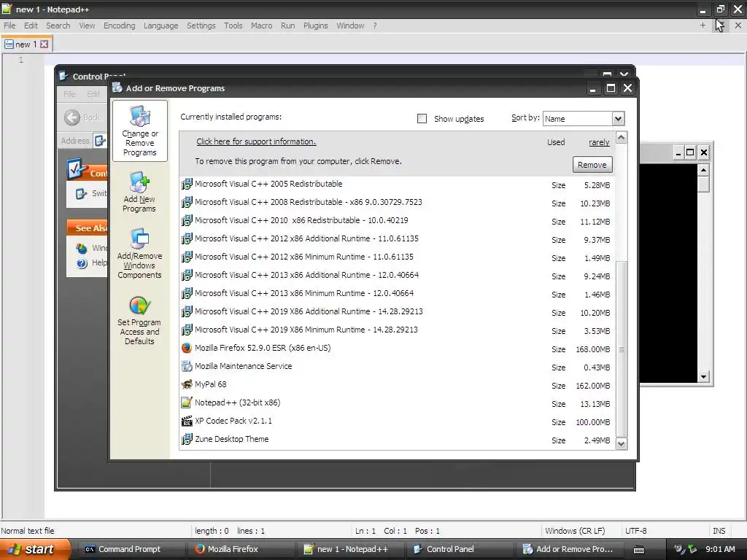Open the Plugins menu
Viewport: 747px width, 560px height.
point(315,26)
